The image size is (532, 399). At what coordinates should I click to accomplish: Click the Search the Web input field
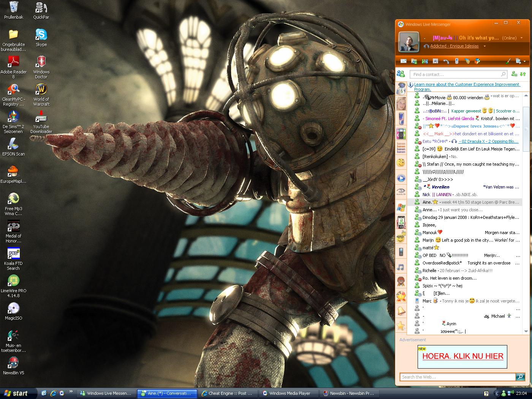click(458, 377)
